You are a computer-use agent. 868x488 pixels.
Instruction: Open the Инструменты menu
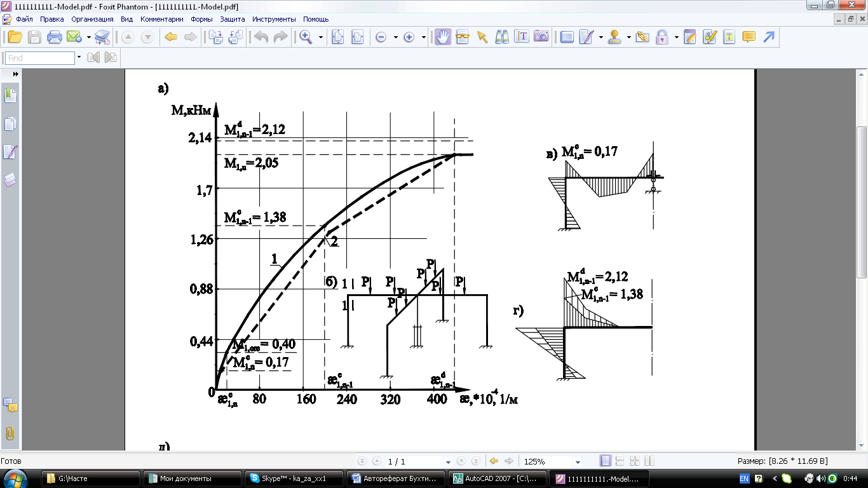(274, 19)
